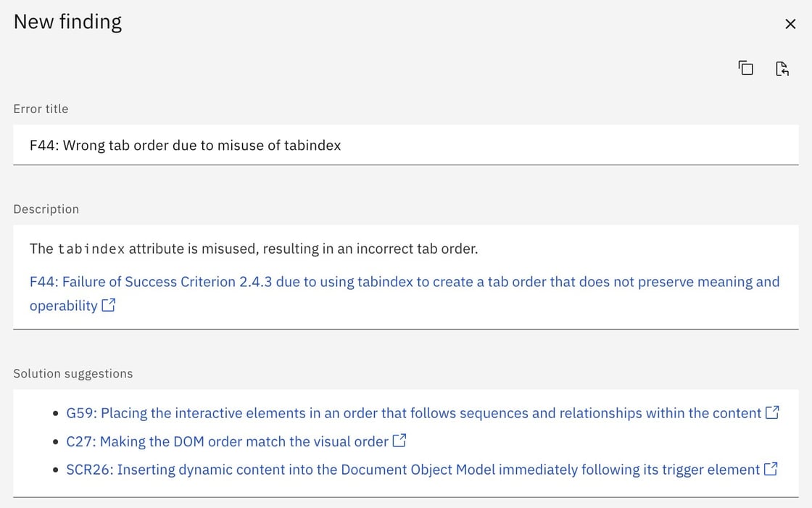This screenshot has height=508, width=812.
Task: Click the 'Error title' field label
Action: (41, 109)
